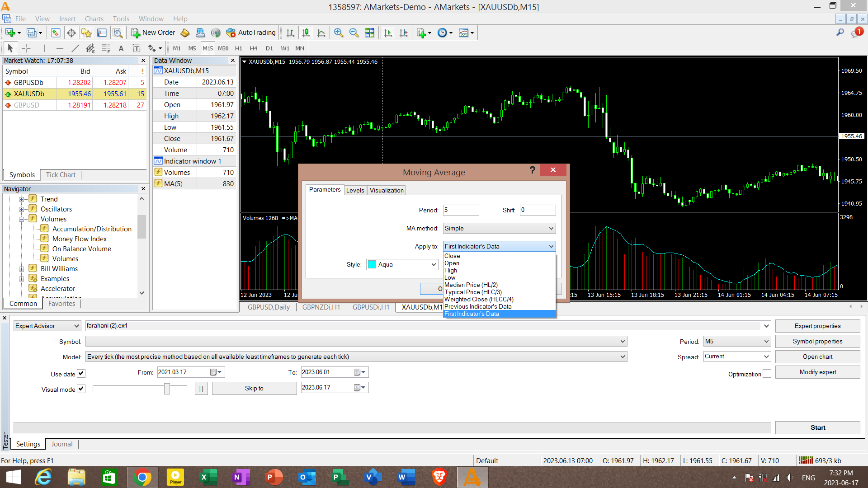
Task: Open the Style color Aqua dropdown
Action: click(x=402, y=264)
